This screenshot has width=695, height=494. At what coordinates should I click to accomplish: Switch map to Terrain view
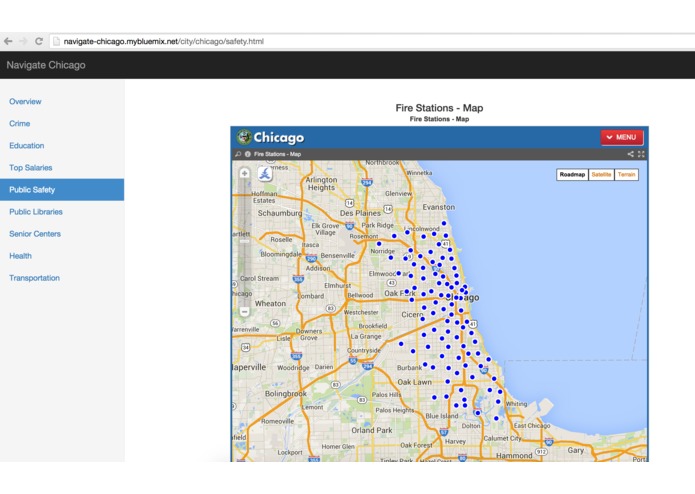click(x=626, y=175)
